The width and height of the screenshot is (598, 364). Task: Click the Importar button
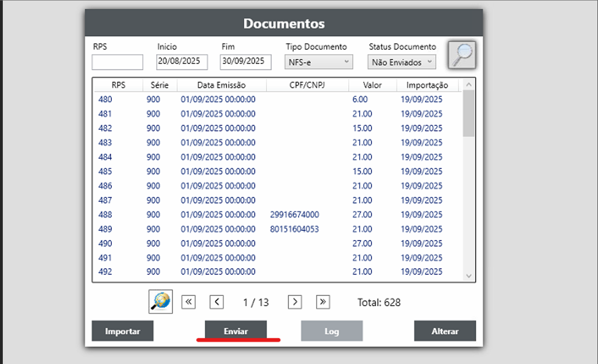[x=123, y=331]
